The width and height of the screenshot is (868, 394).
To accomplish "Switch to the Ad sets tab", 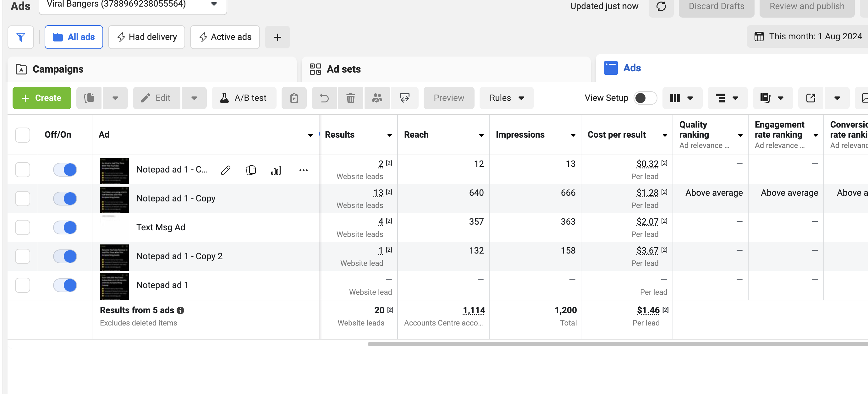I will (x=343, y=69).
